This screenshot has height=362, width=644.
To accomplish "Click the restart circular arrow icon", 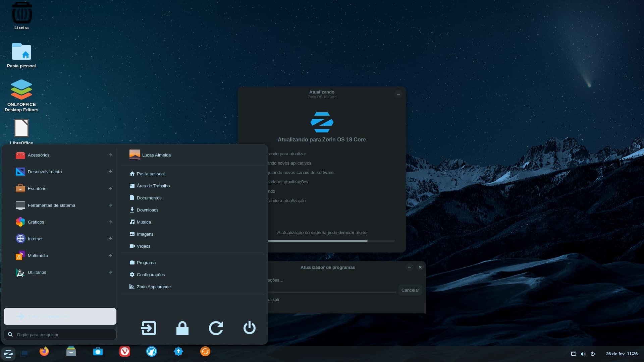I will coord(216,328).
